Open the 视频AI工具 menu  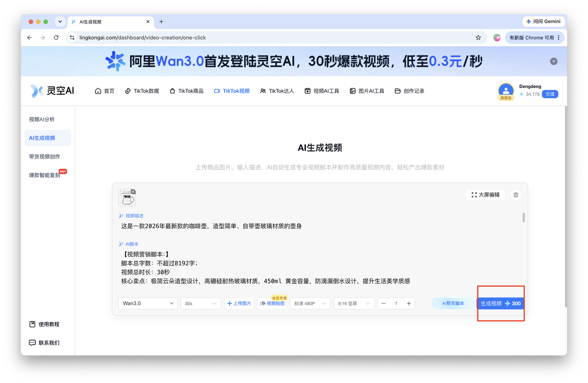322,91
